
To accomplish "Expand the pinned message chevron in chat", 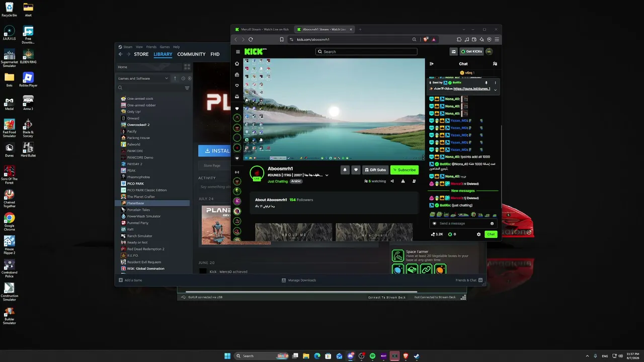I will point(495,89).
